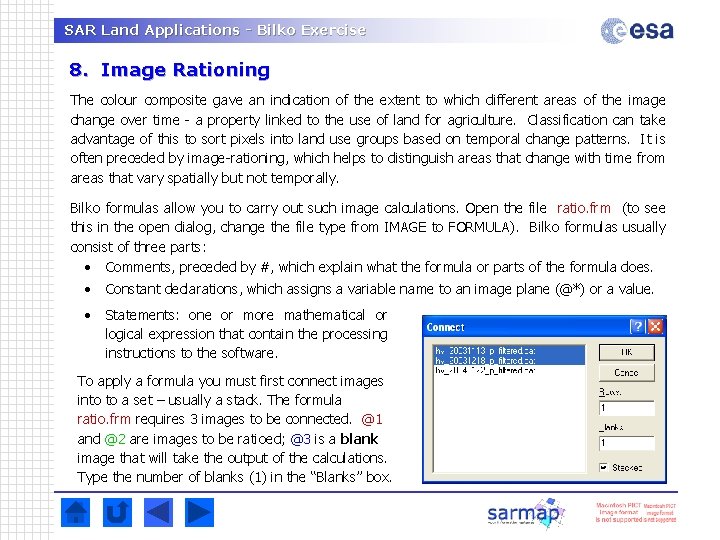This screenshot has width=720, height=540.
Task: Select hv_20031218_p_filtered file in list
Action: [509, 360]
